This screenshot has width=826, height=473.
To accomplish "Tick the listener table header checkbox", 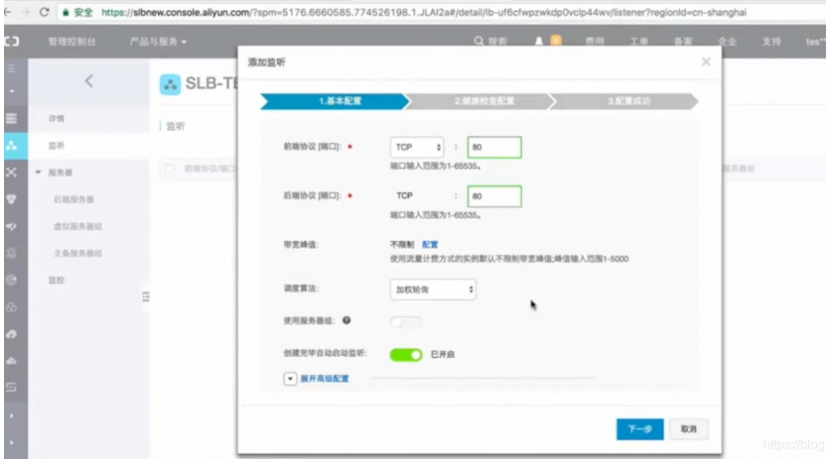I will coord(169,169).
